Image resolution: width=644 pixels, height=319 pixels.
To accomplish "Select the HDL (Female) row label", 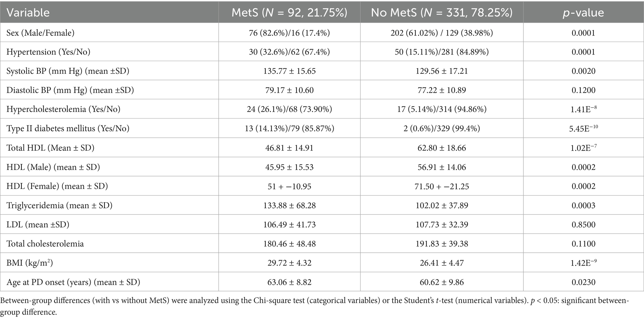I will pyautogui.click(x=57, y=186).
